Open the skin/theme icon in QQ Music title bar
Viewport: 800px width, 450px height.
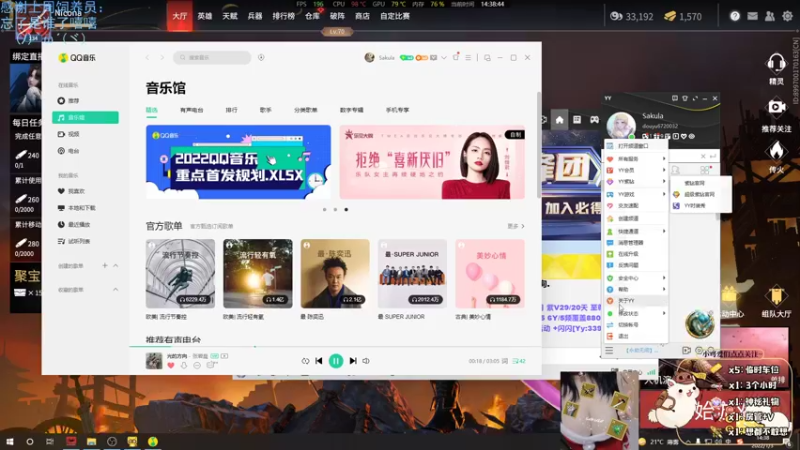pos(456,57)
